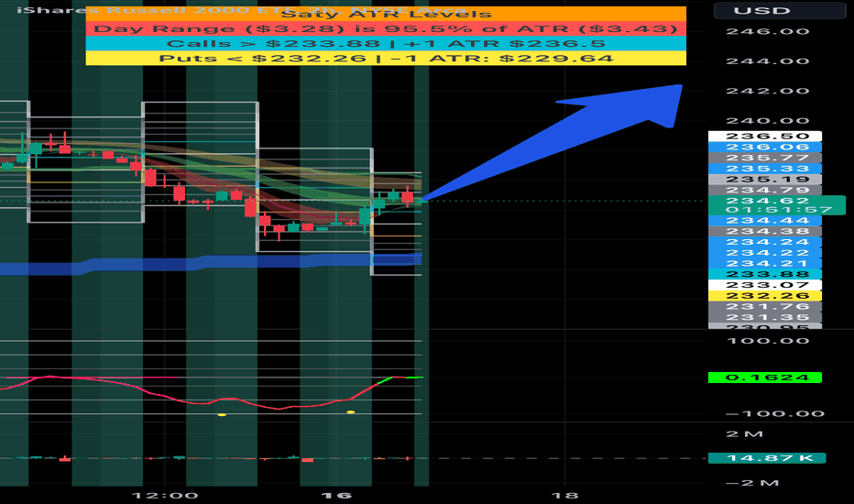Click the 100.00 oscillator scale value
Image resolution: width=854 pixels, height=504 pixels.
767,341
